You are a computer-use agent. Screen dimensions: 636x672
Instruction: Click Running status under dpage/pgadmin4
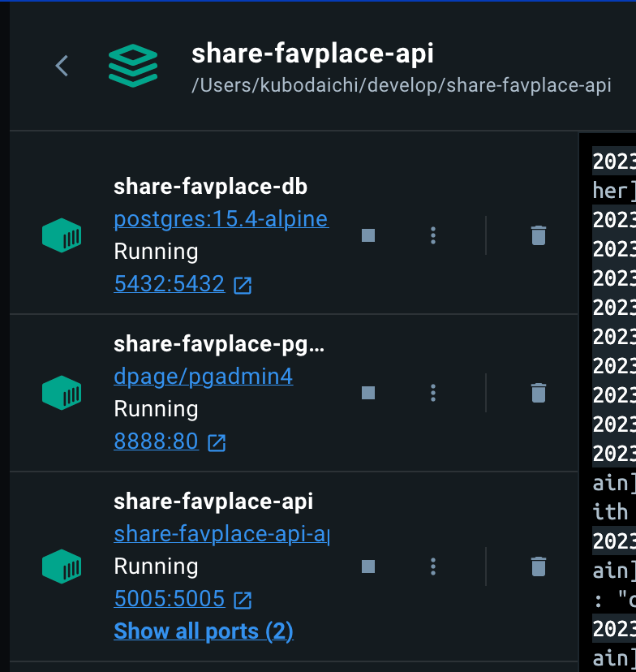(x=156, y=409)
